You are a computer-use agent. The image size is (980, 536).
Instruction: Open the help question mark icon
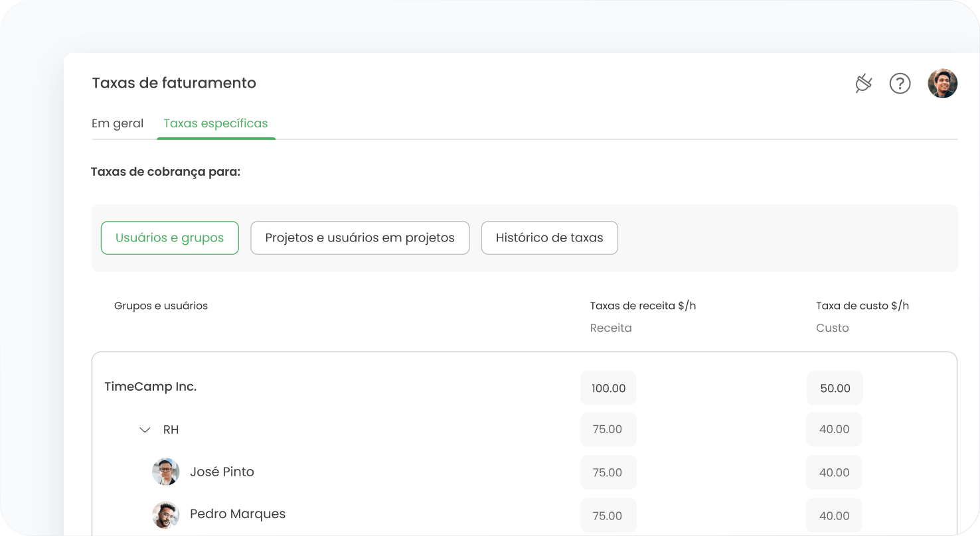click(900, 84)
